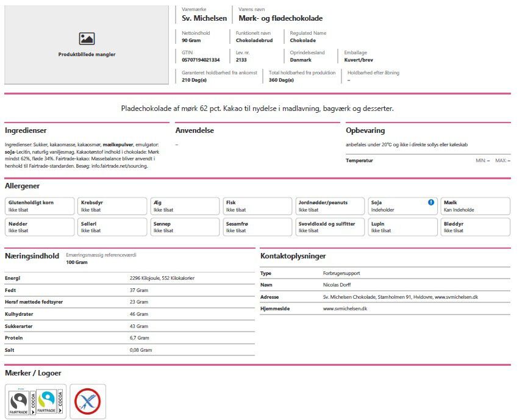Click the 100 Gram reference value
Viewport: 525px width, 420px height.
[77, 262]
